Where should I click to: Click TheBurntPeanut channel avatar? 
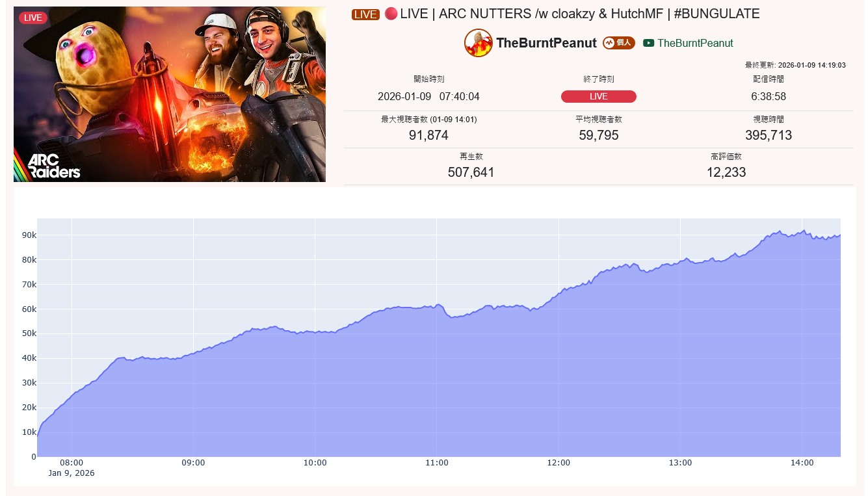pyautogui.click(x=479, y=43)
